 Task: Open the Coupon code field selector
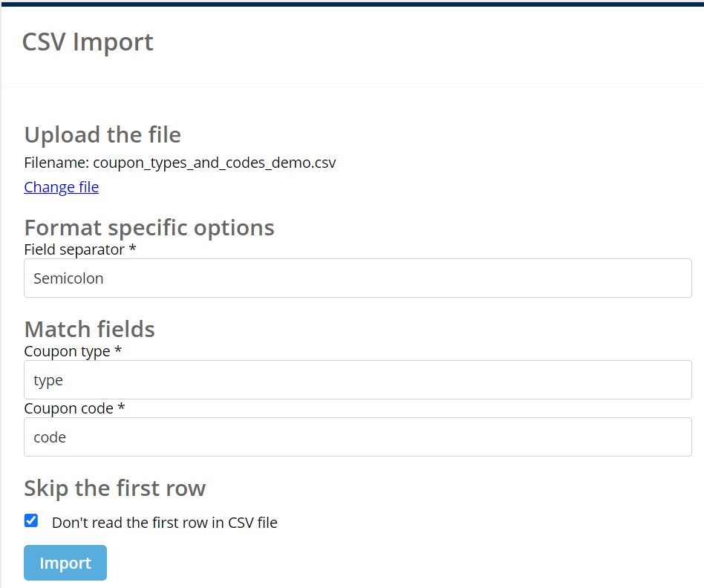pos(357,437)
